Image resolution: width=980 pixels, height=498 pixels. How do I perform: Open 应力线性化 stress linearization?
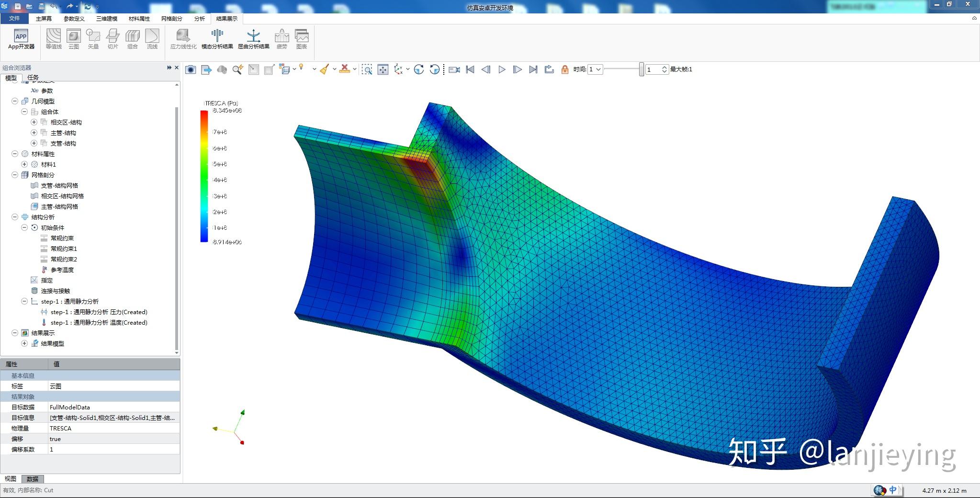183,38
